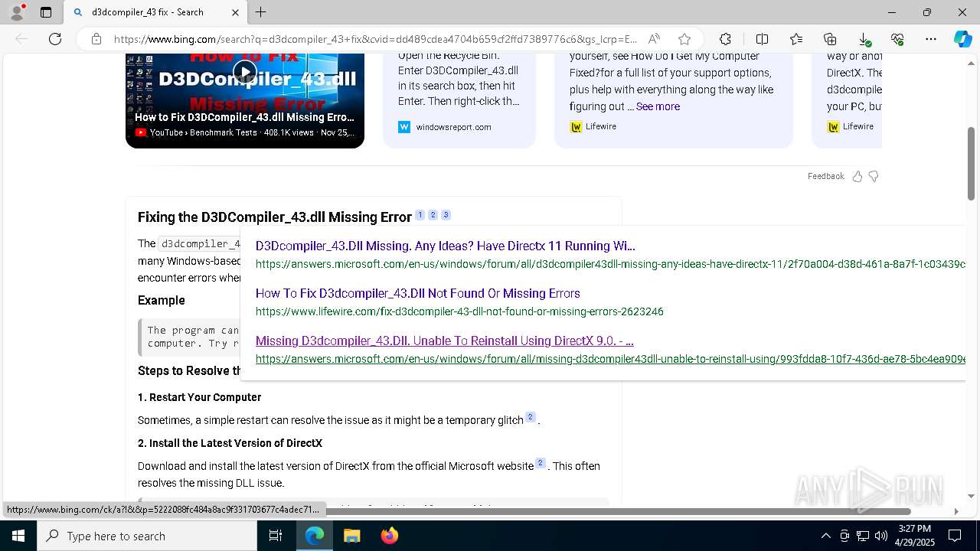
Task: Open Task View on taskbar
Action: (x=276, y=536)
